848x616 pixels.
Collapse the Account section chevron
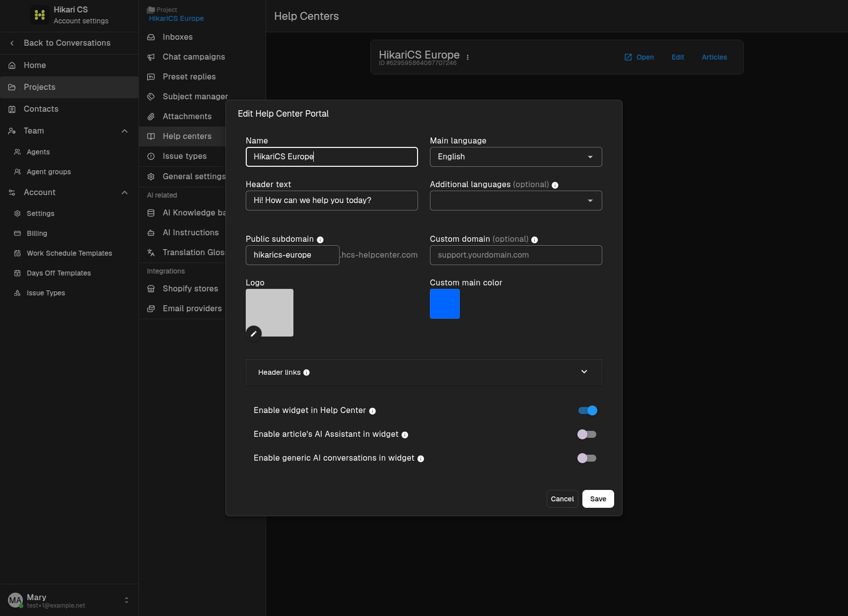(125, 193)
